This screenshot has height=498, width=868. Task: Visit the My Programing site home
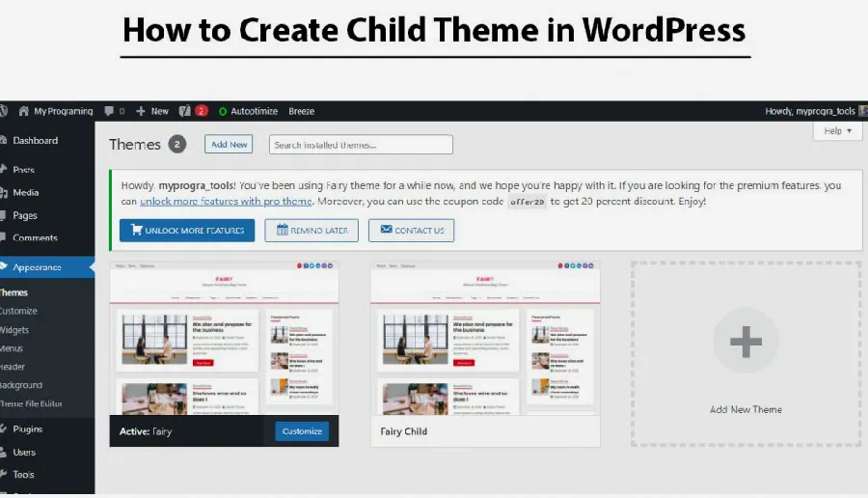(56, 111)
